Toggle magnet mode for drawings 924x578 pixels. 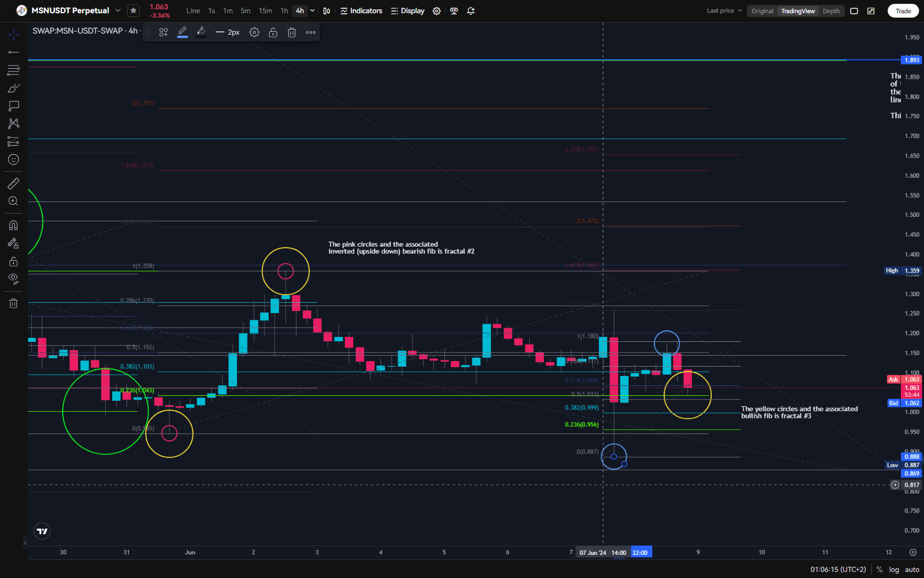pyautogui.click(x=14, y=225)
